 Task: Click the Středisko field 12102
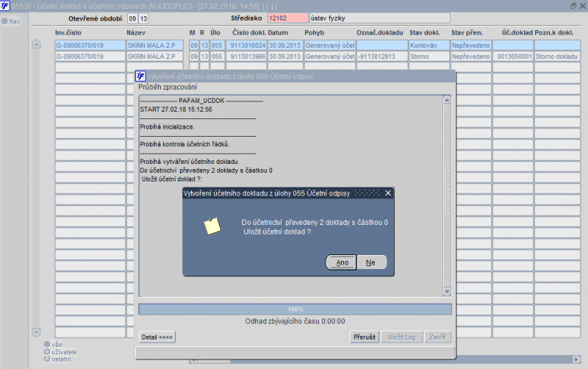(287, 18)
